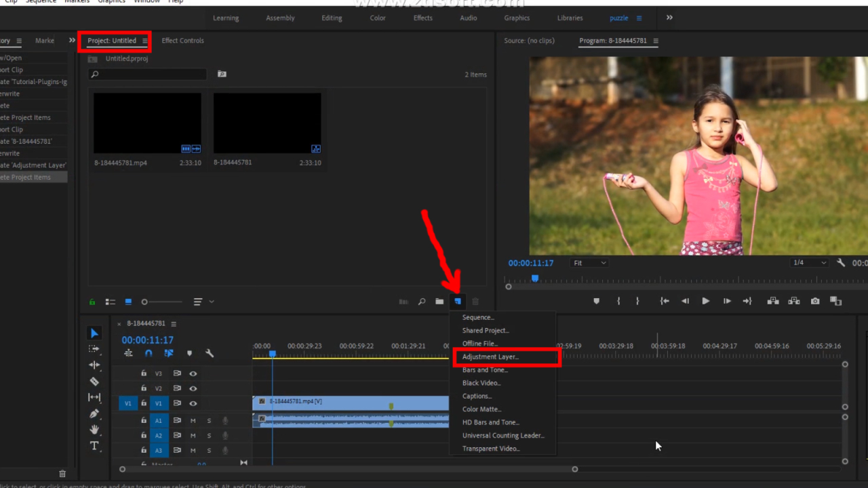
Task: Select the Ripple Edit tool
Action: click(x=94, y=365)
